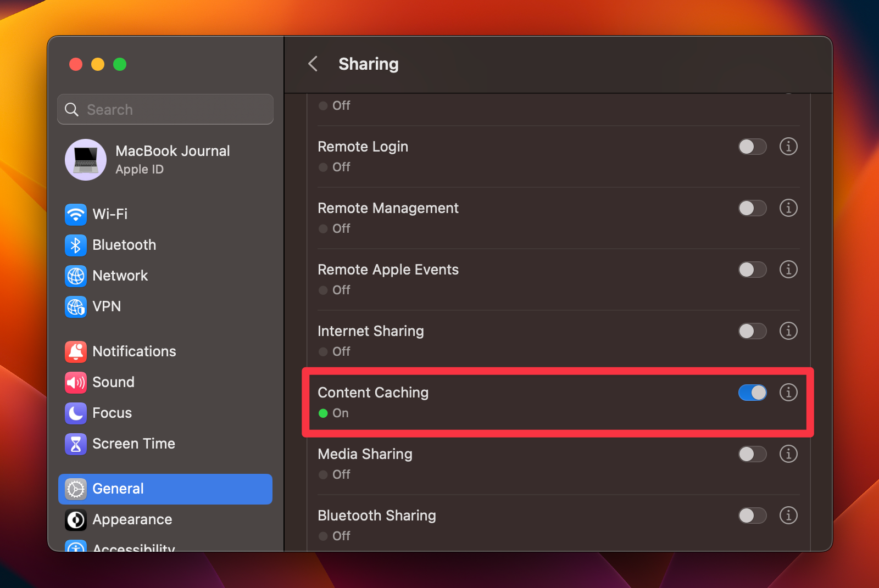Image resolution: width=879 pixels, height=588 pixels.
Task: Open Wi-Fi settings from the sidebar
Action: point(75,215)
